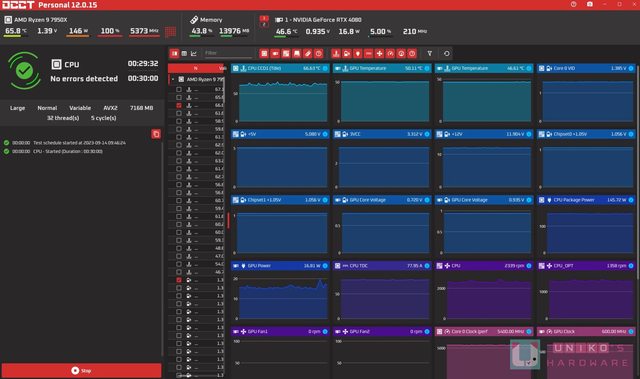Take a screenshot with the camera icon

point(589,4)
